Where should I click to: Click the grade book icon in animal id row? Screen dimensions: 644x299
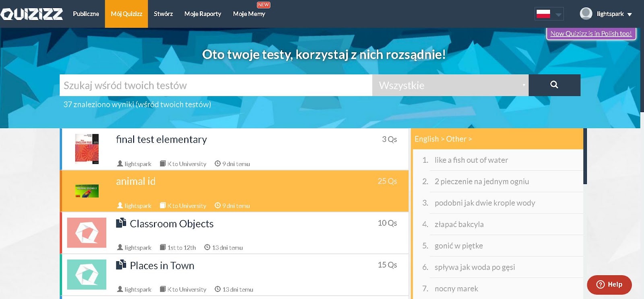point(163,205)
